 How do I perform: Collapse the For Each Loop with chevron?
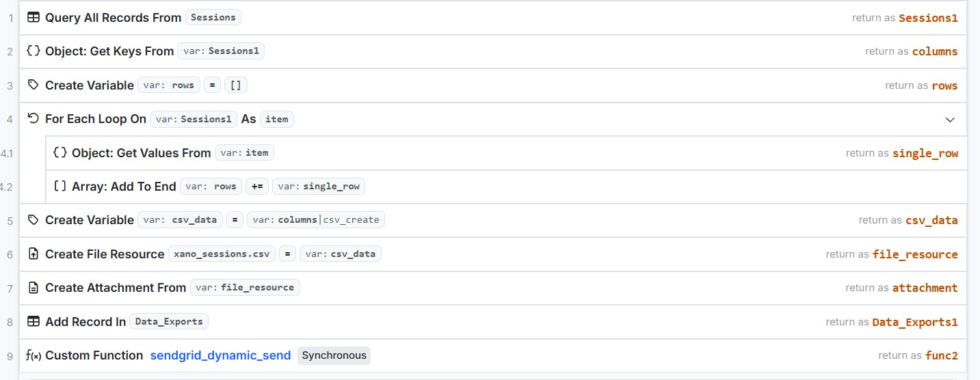pyautogui.click(x=949, y=120)
